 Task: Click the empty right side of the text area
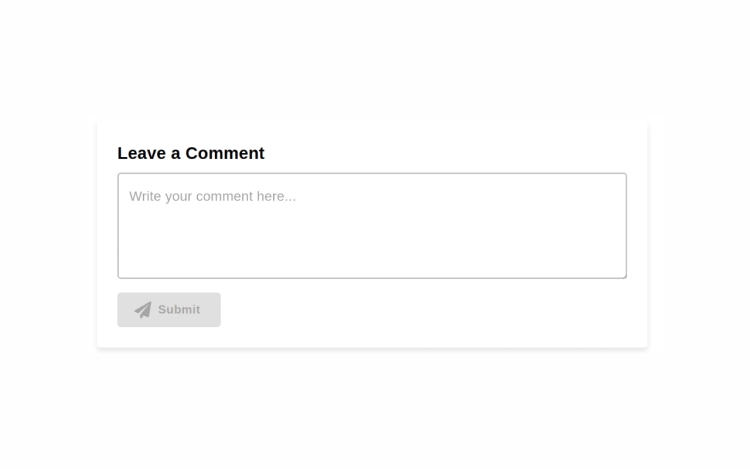coord(526,226)
